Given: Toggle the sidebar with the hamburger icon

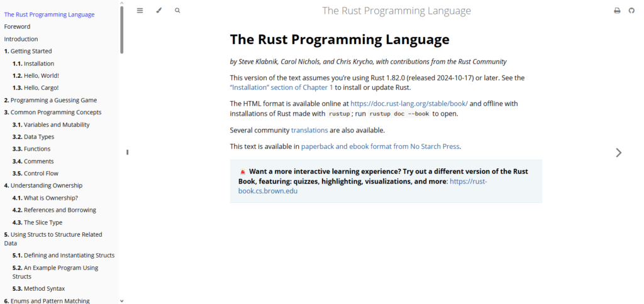Looking at the screenshot, I should pyautogui.click(x=140, y=11).
